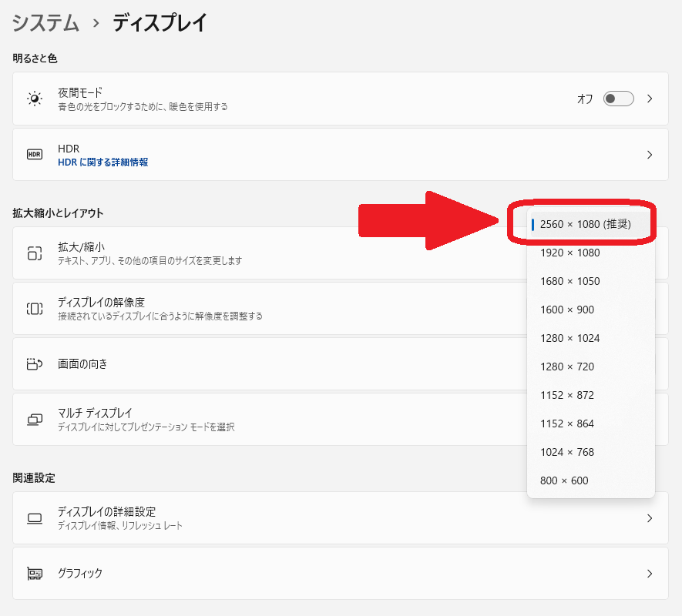The width and height of the screenshot is (682, 616).
Task: Click the 接続されているディスプレイに合う description text
Action: coord(160,316)
